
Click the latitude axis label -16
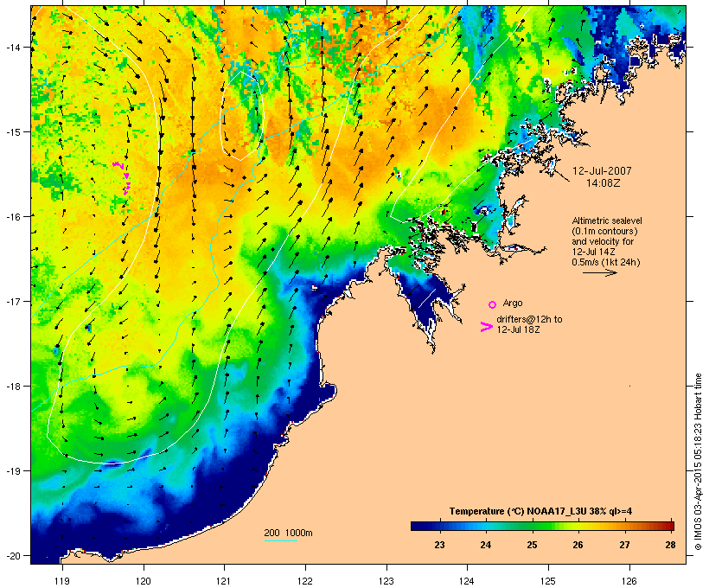(x=13, y=216)
